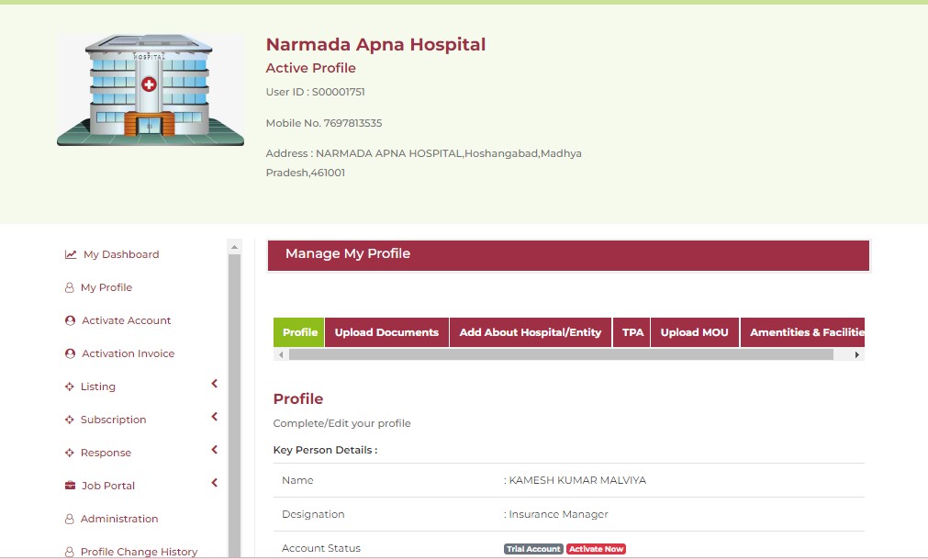Click the Account Status row label

coord(321,548)
